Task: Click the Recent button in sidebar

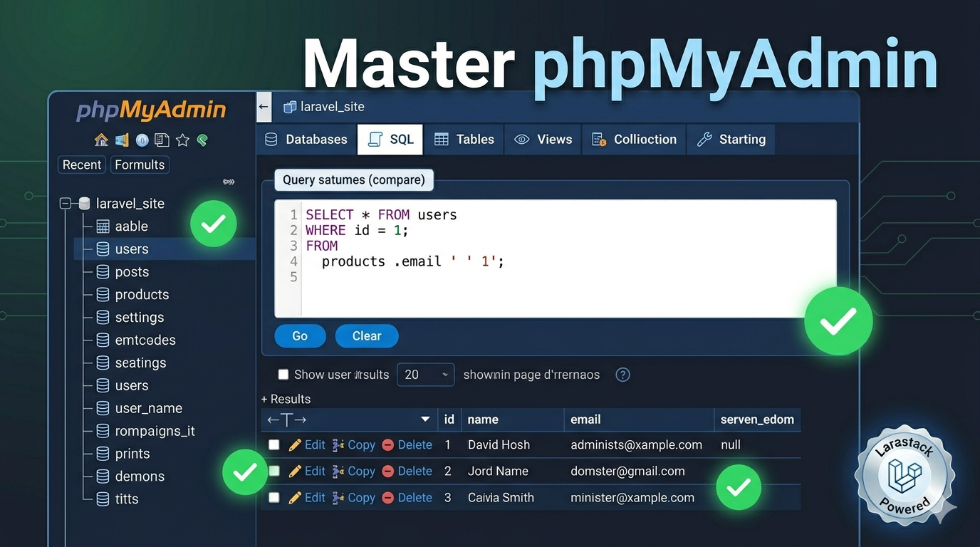Action: (x=81, y=165)
